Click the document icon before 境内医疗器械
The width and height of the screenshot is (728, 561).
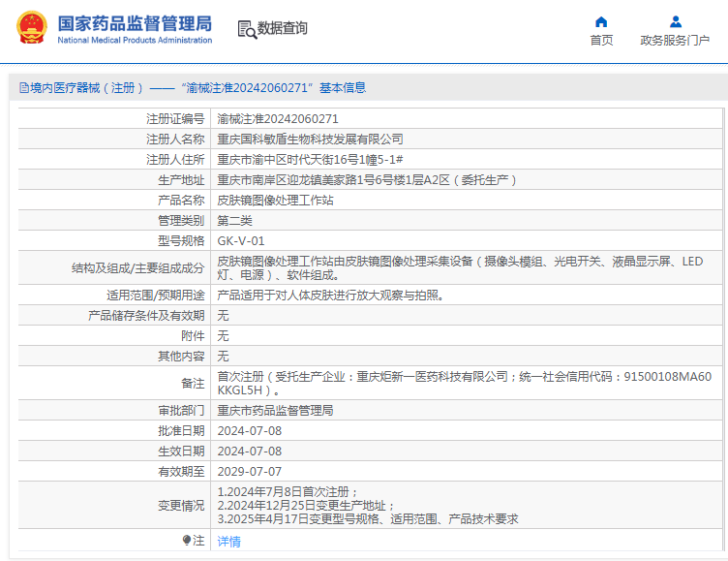point(24,88)
